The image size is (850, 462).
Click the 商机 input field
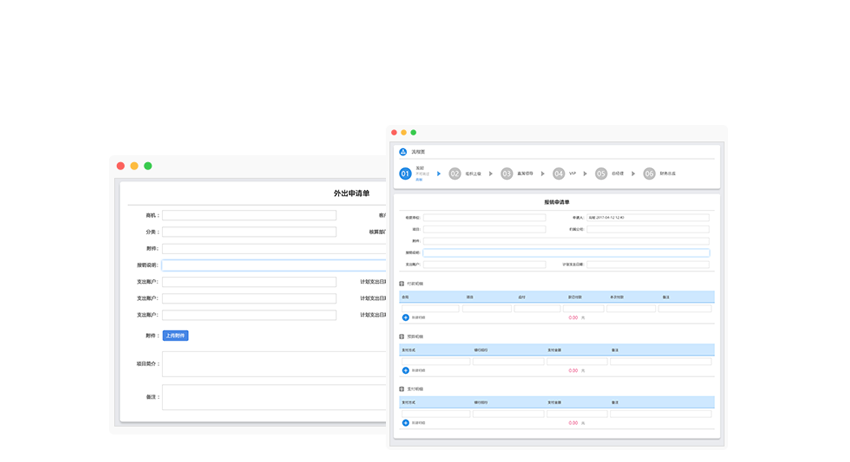tap(249, 215)
